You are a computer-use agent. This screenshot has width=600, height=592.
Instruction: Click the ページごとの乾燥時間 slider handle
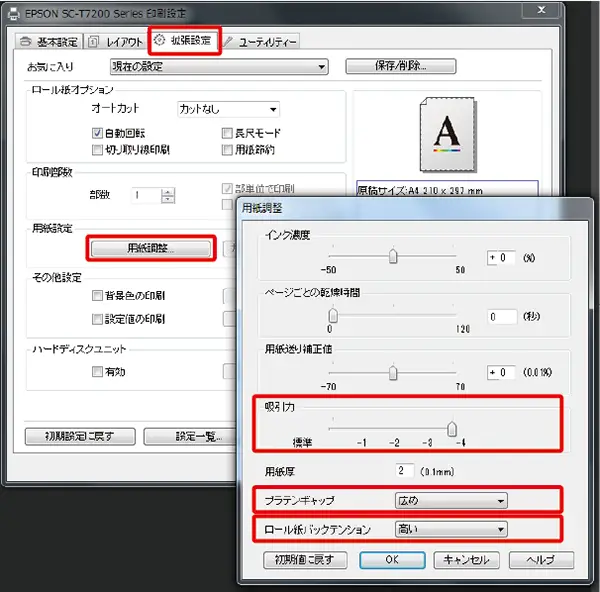click(333, 315)
